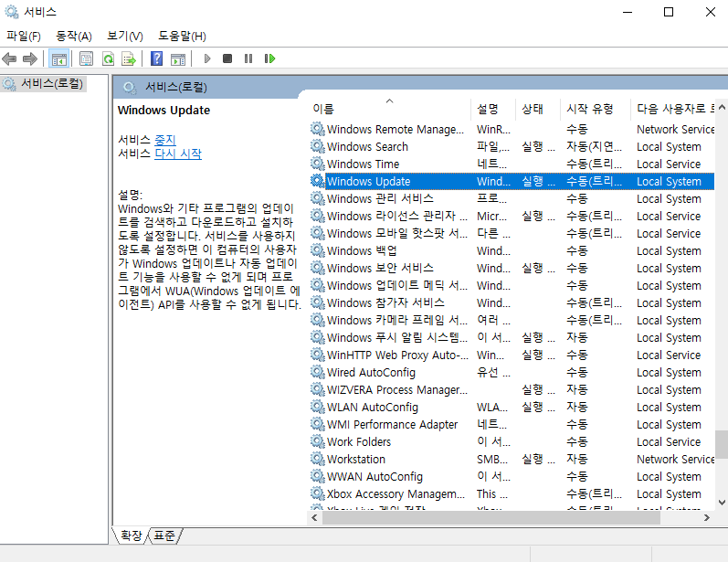Open the Help question mark icon

point(157,58)
